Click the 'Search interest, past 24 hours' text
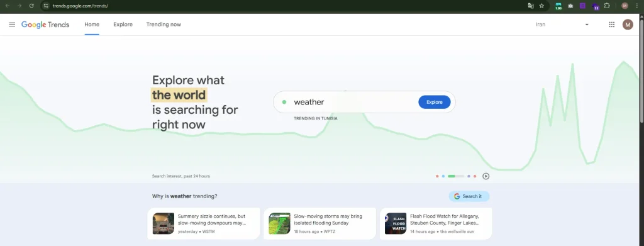644x246 pixels. (180, 176)
